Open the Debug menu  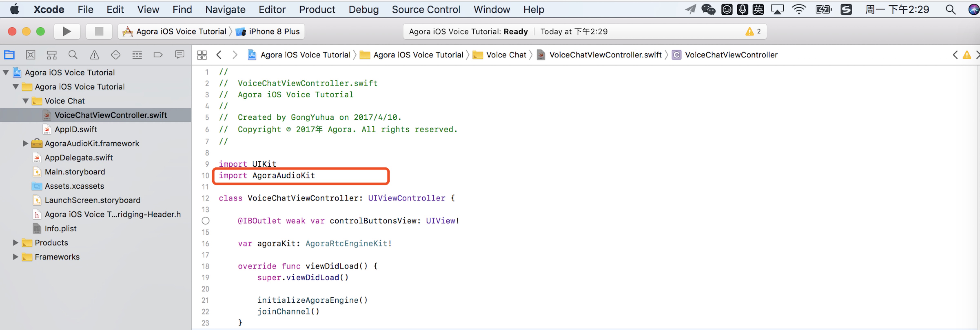click(363, 10)
